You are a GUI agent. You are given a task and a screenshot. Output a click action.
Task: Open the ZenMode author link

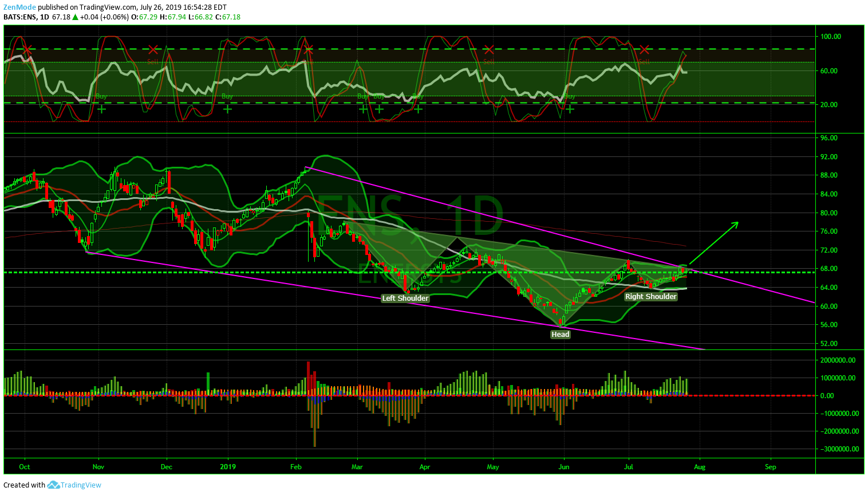20,7
